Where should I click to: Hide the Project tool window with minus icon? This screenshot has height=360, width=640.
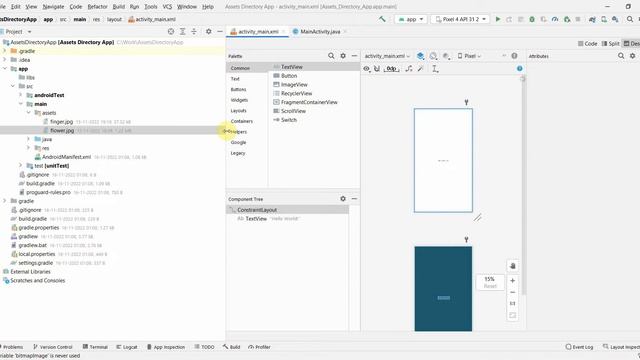(x=220, y=31)
